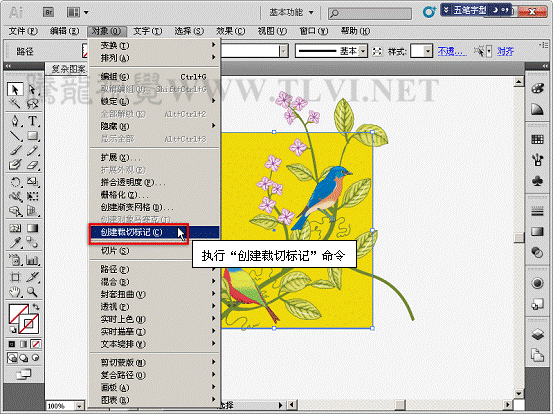Select the Gradient tool

[x=32, y=229]
